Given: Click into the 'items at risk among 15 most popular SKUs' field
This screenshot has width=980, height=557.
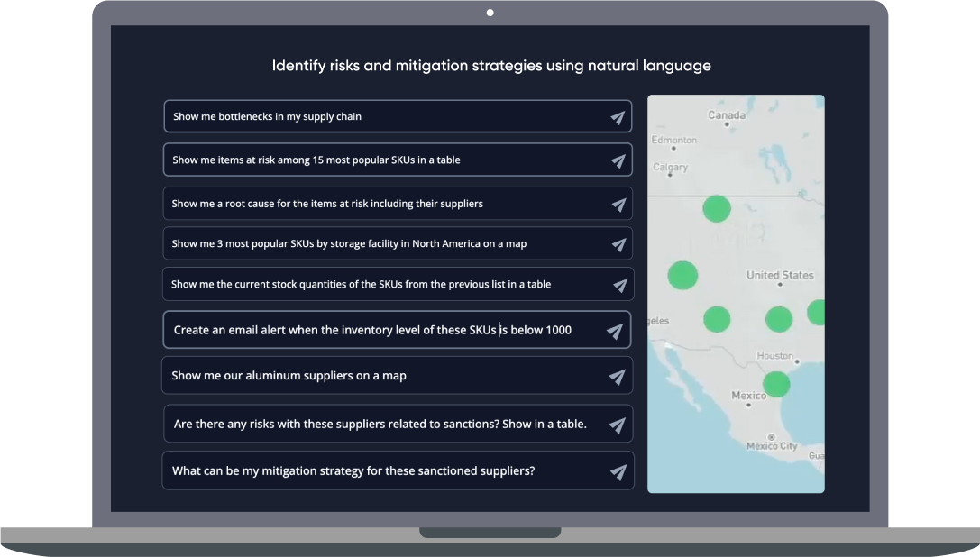Looking at the screenshot, I should tap(398, 160).
